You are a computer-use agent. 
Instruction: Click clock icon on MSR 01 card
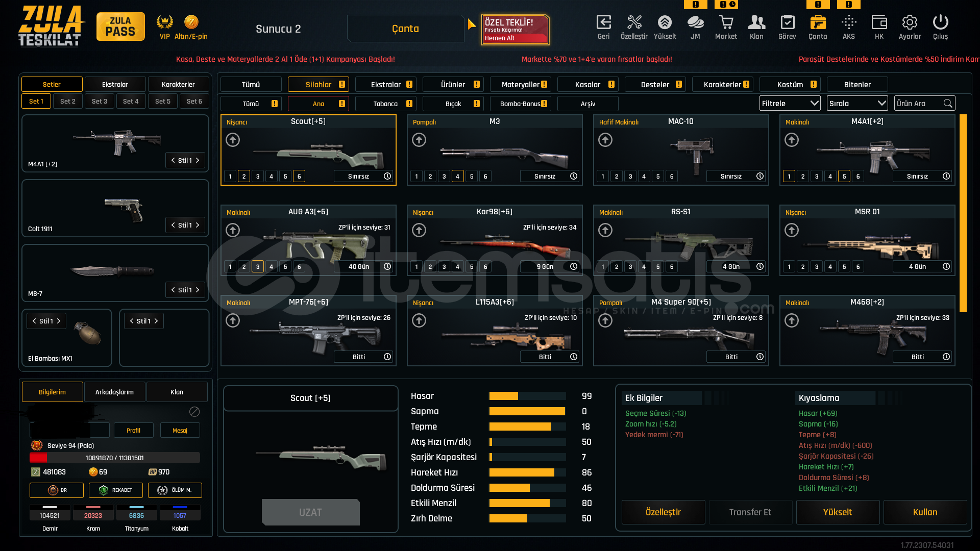(x=946, y=266)
